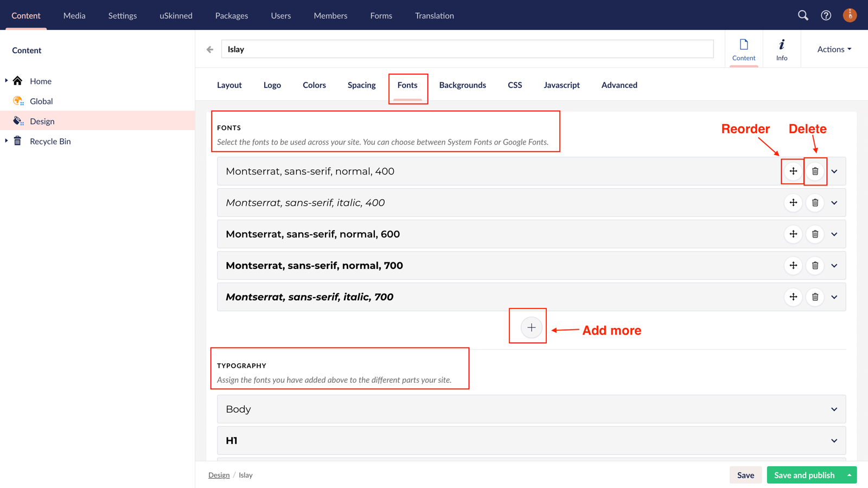Open the help question mark icon
The height and width of the screenshot is (488, 868).
coord(826,15)
